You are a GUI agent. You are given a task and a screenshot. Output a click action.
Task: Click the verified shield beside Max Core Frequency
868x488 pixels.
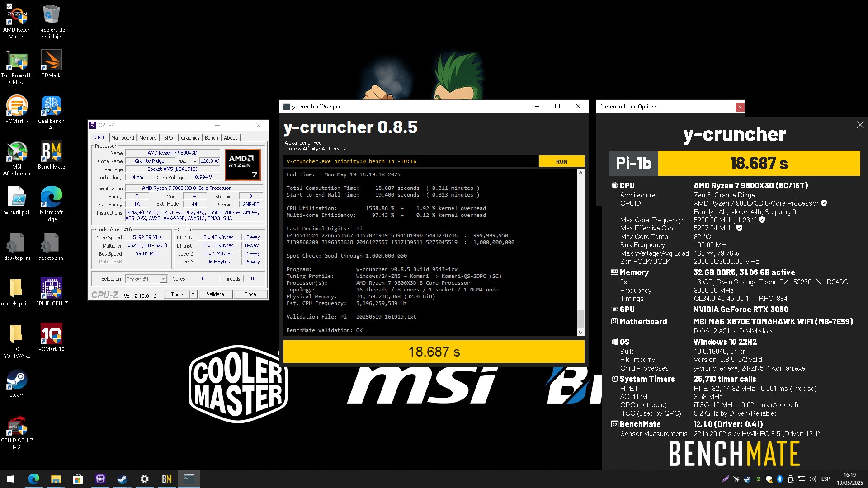tap(762, 220)
